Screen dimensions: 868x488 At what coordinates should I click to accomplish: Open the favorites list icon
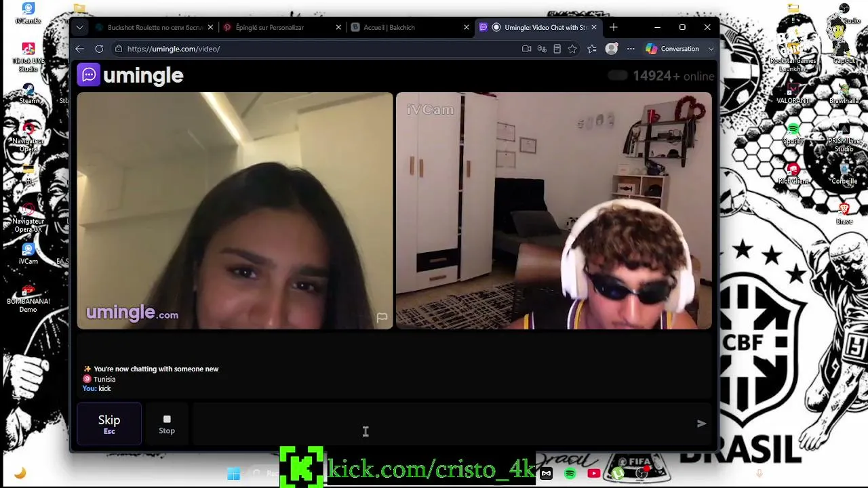[592, 49]
